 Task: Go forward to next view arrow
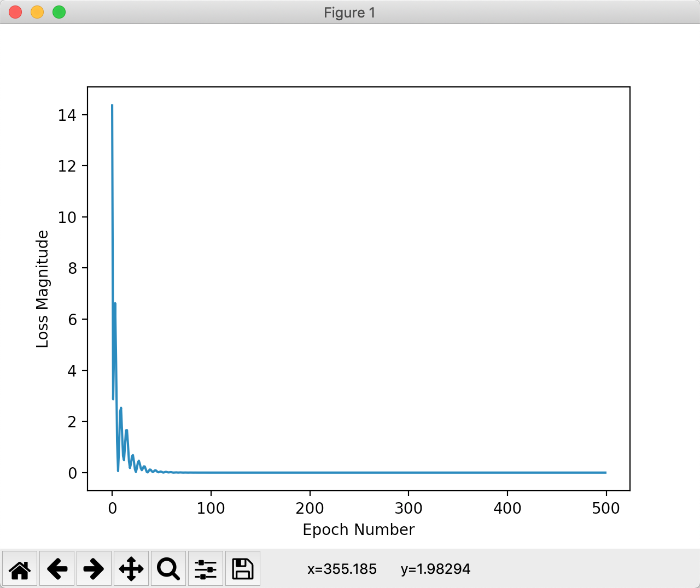(94, 569)
